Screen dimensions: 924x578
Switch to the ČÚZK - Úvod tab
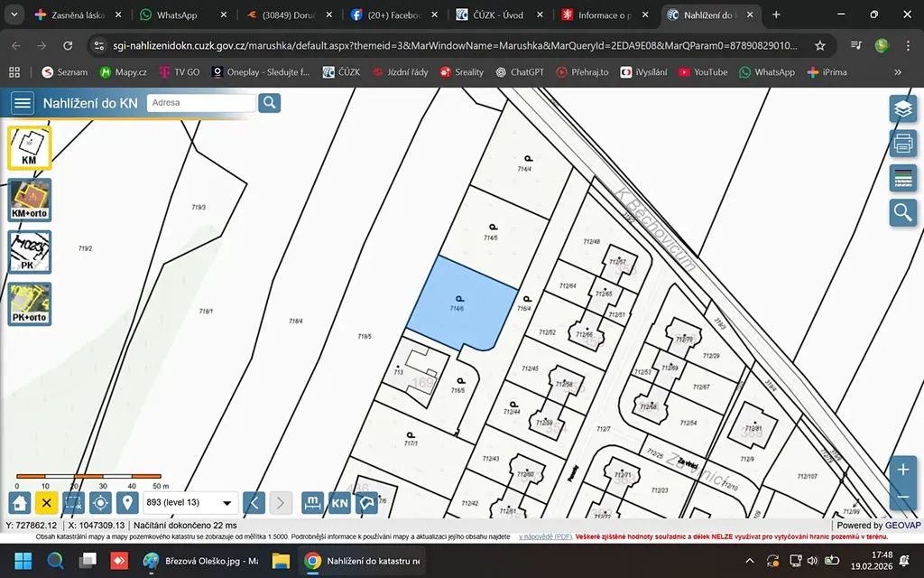click(497, 15)
